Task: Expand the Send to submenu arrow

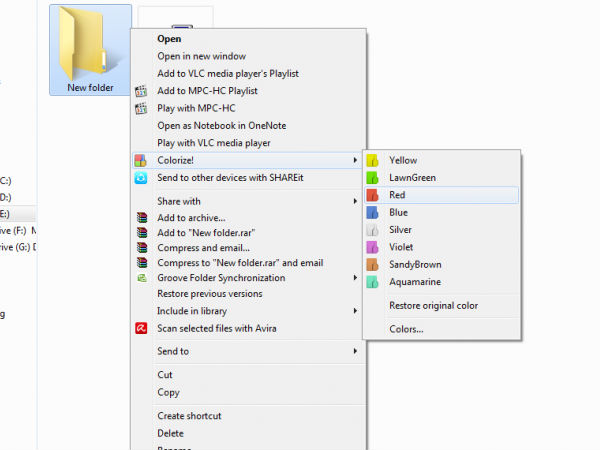Action: point(355,351)
